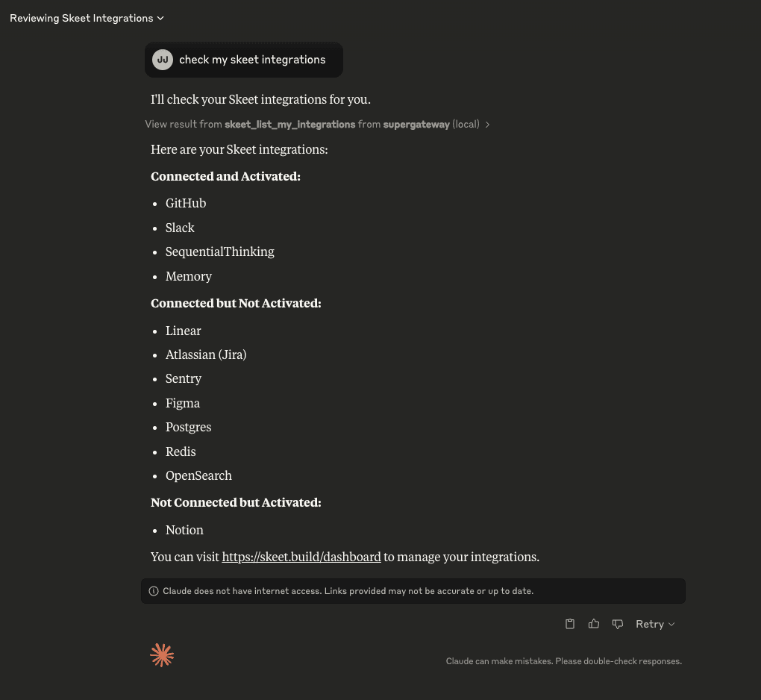Viewport: 761px width, 700px height.
Task: Open the Retry dropdown menu
Action: pyautogui.click(x=655, y=624)
